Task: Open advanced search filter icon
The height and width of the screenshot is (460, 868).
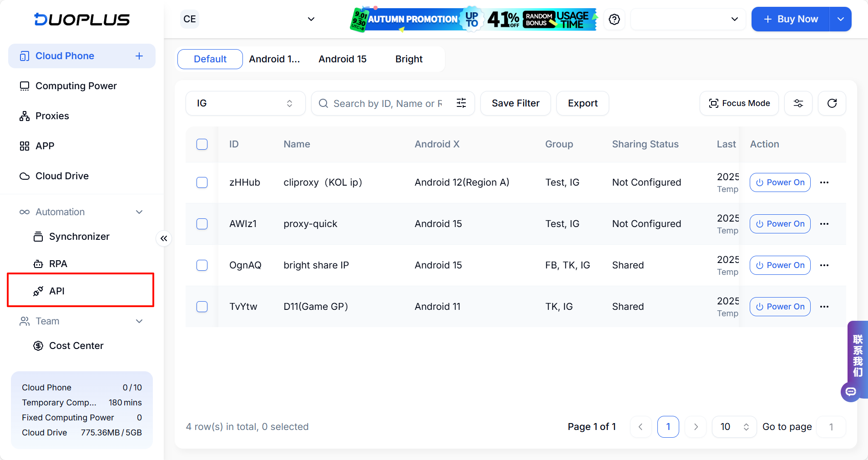Action: 461,103
